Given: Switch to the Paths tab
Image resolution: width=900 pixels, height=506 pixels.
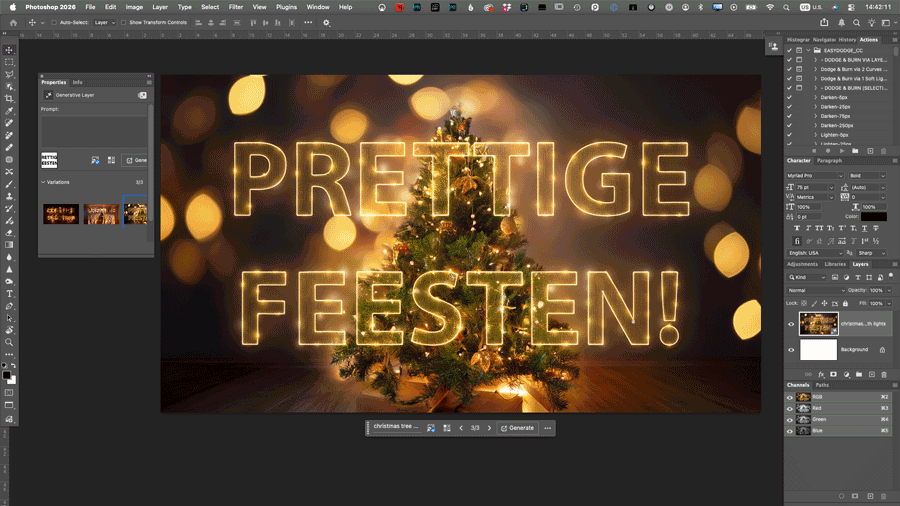Looking at the screenshot, I should point(823,385).
